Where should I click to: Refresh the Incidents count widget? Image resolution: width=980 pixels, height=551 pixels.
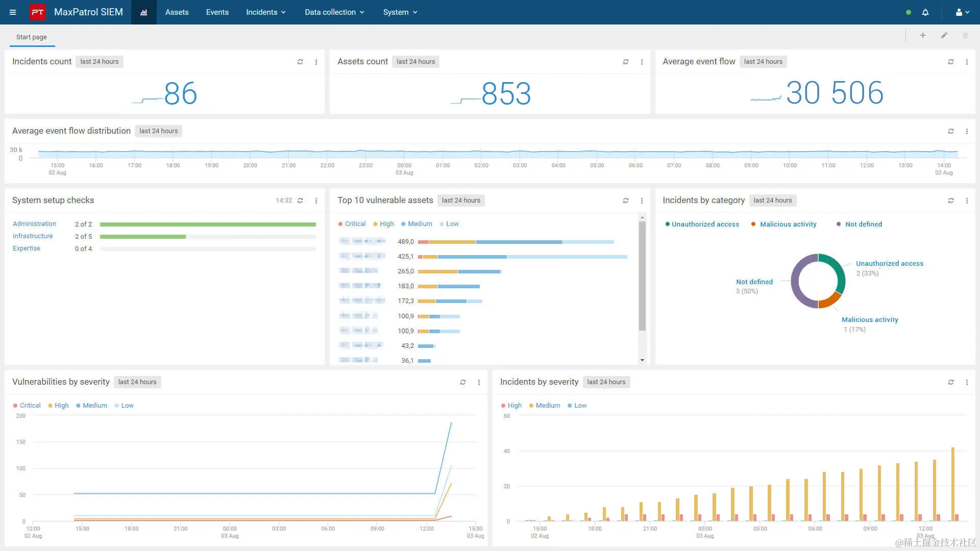point(300,62)
